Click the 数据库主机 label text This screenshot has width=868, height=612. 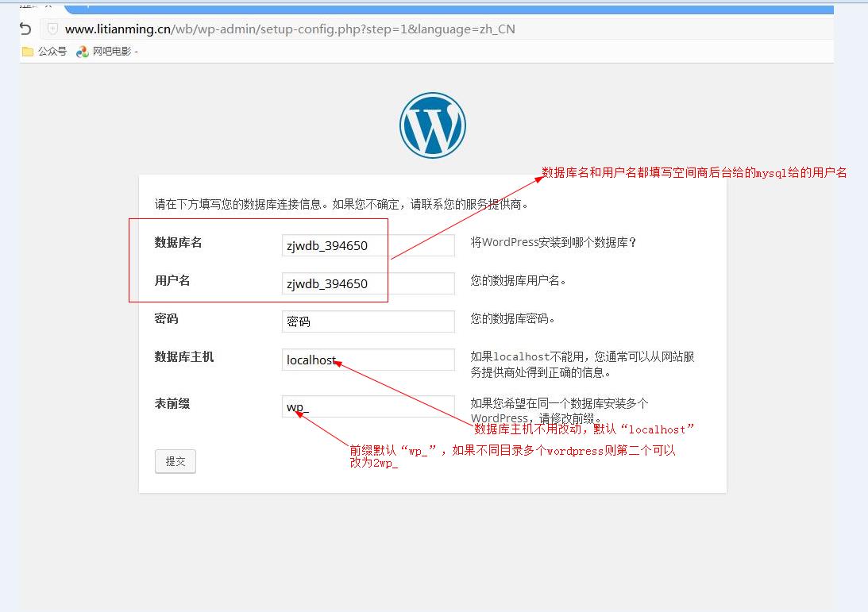coord(182,357)
